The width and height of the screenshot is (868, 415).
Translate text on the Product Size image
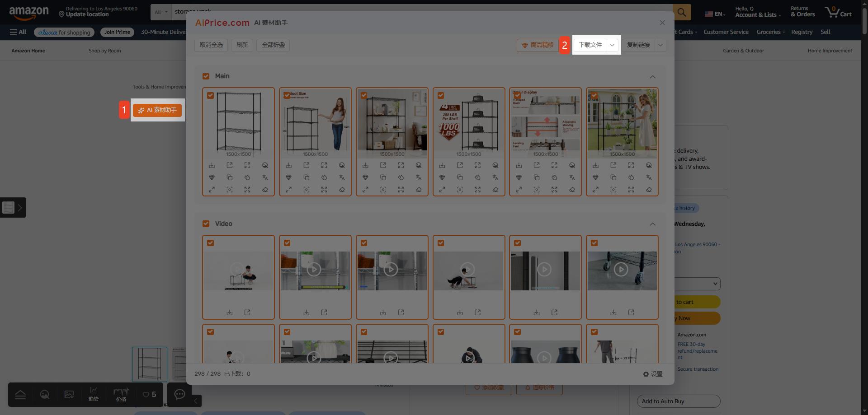pyautogui.click(x=342, y=177)
